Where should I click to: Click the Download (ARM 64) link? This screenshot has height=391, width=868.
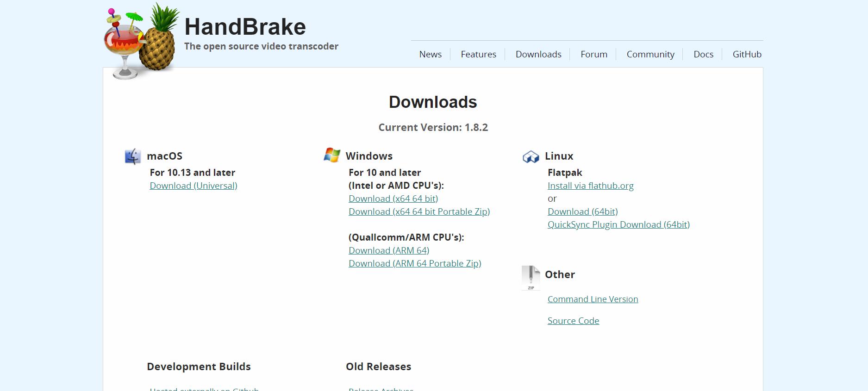tap(389, 250)
